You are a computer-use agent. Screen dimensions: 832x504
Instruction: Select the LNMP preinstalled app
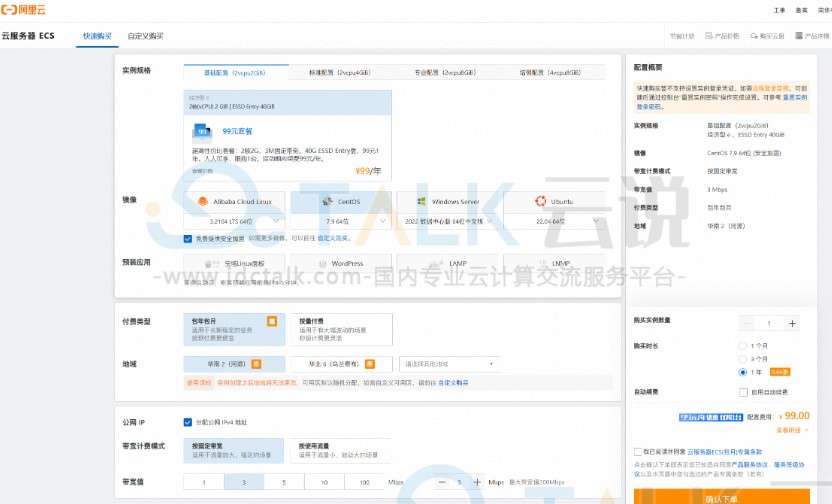554,264
